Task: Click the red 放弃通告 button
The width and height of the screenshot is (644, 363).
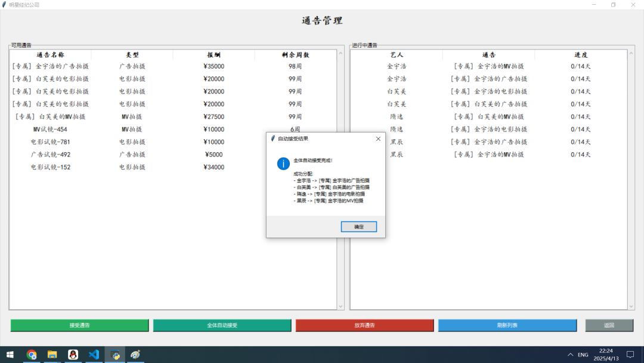Action: coord(365,325)
